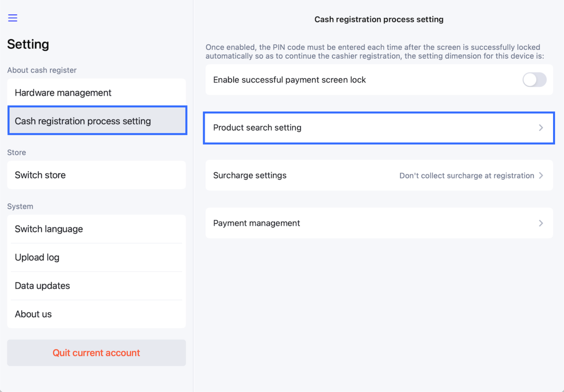564x392 pixels.
Task: Click the About cash register section label
Action: click(42, 70)
